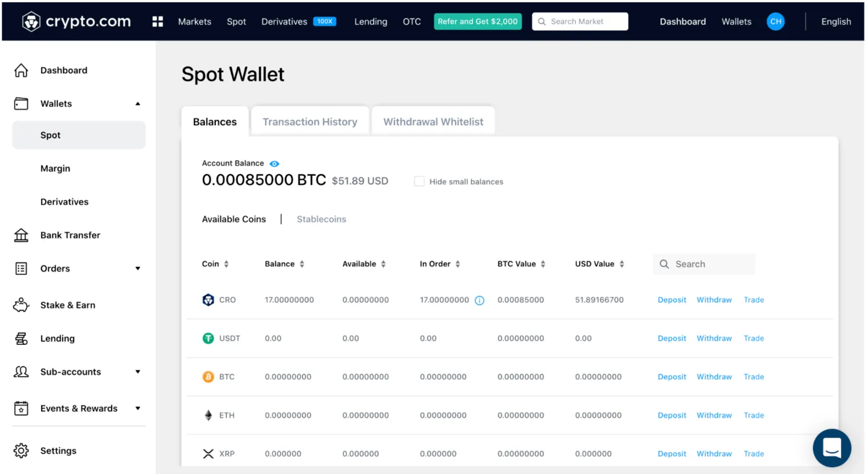Click the magnifier icon in the coin Search box
This screenshot has width=868, height=474.
(664, 264)
